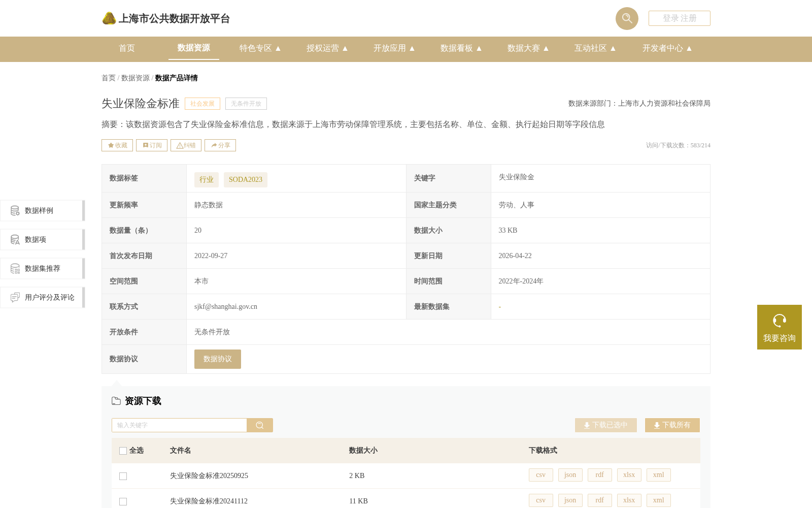
Task: Download csv for 失业保险金标准20250925
Action: tap(541, 475)
